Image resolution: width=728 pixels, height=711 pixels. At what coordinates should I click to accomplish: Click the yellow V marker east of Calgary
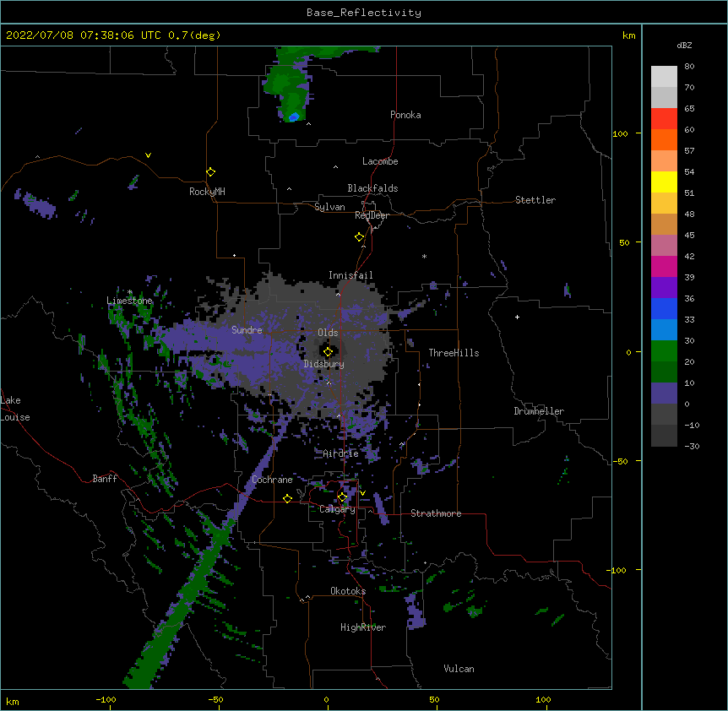pyautogui.click(x=362, y=493)
